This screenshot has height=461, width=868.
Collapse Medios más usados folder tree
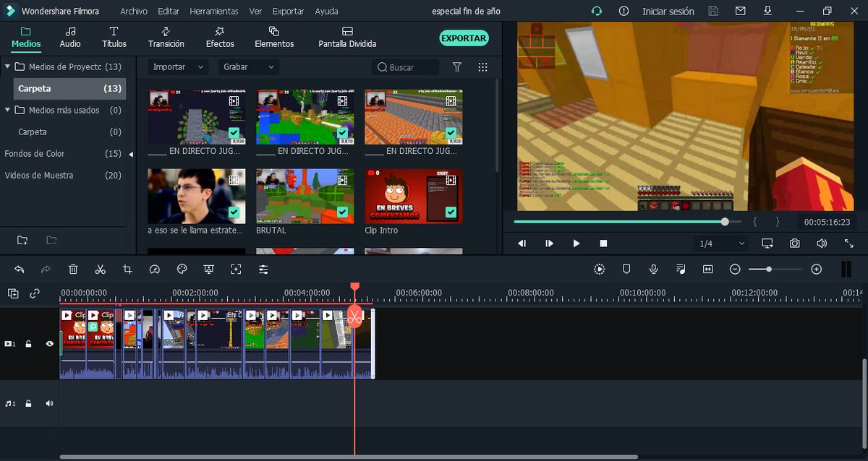[7, 110]
